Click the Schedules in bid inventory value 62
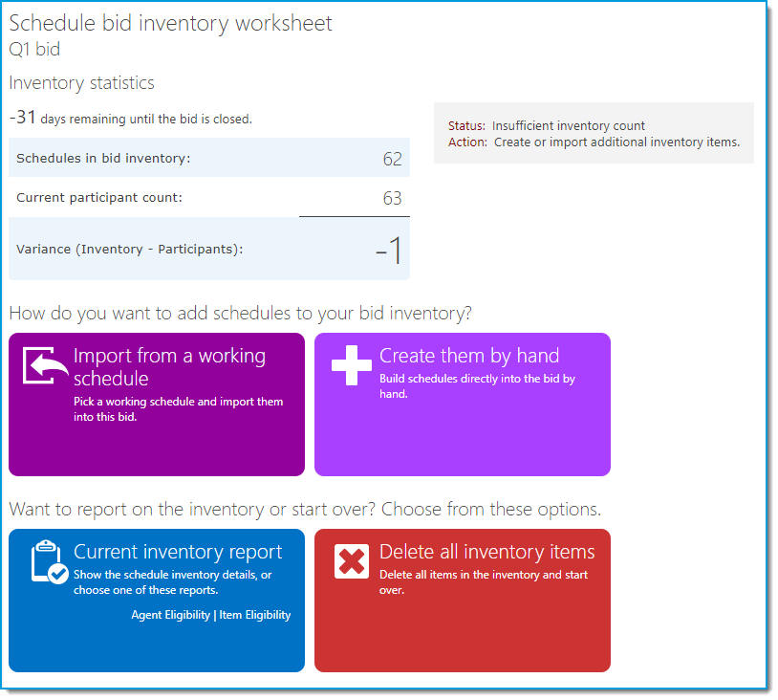This screenshot has height=700, width=778. coord(393,160)
